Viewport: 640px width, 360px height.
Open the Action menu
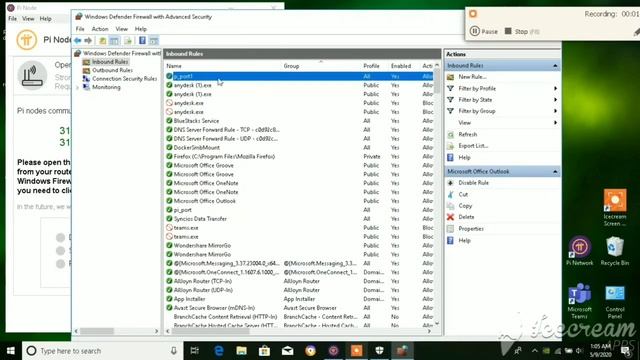coord(100,29)
